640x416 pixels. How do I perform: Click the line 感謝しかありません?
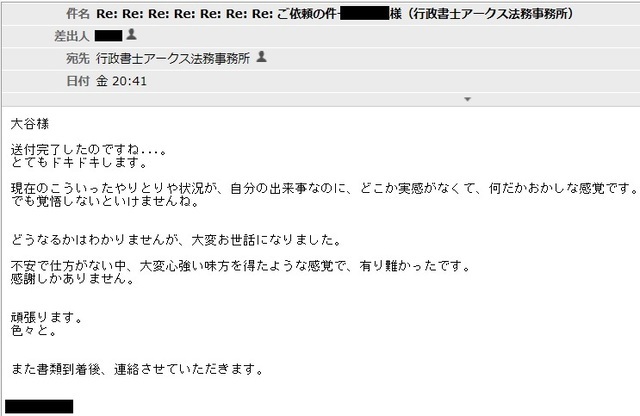73,278
